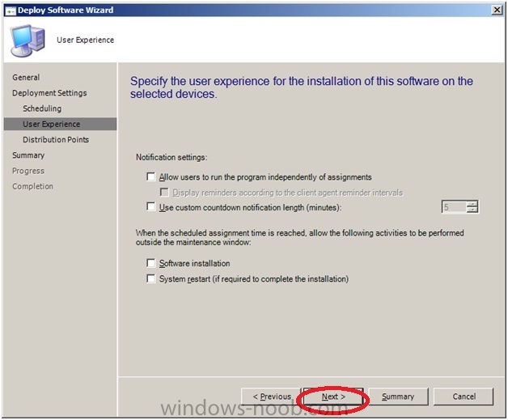Go to the Scheduling step

(42, 108)
